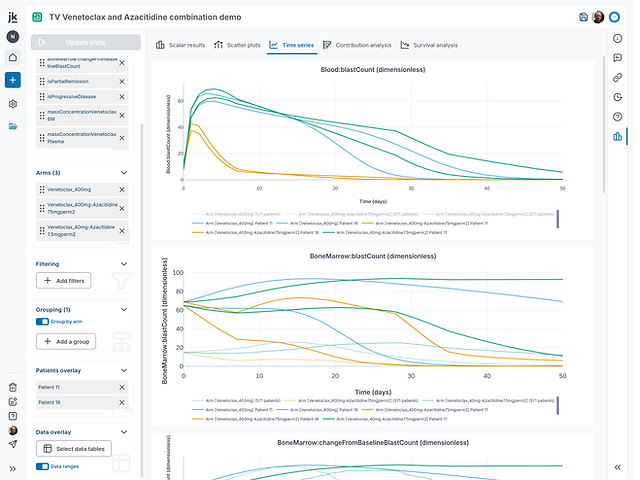640x480 pixels.
Task: Click the link icon in the right panel
Action: pyautogui.click(x=618, y=78)
